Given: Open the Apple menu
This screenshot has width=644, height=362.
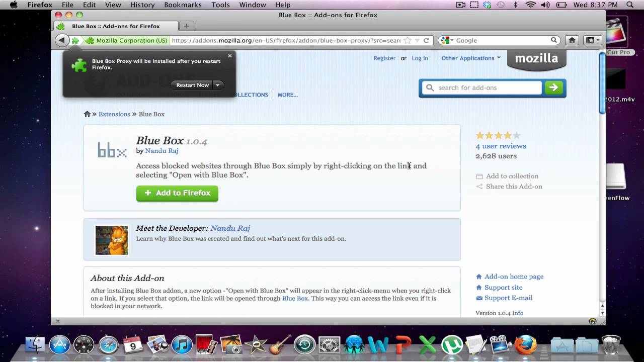Looking at the screenshot, I should 14,5.
